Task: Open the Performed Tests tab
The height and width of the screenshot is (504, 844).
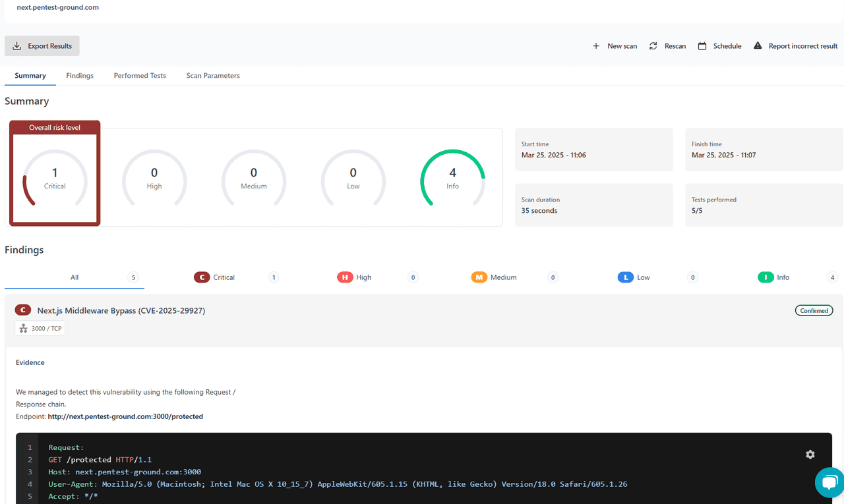Action: (x=139, y=75)
